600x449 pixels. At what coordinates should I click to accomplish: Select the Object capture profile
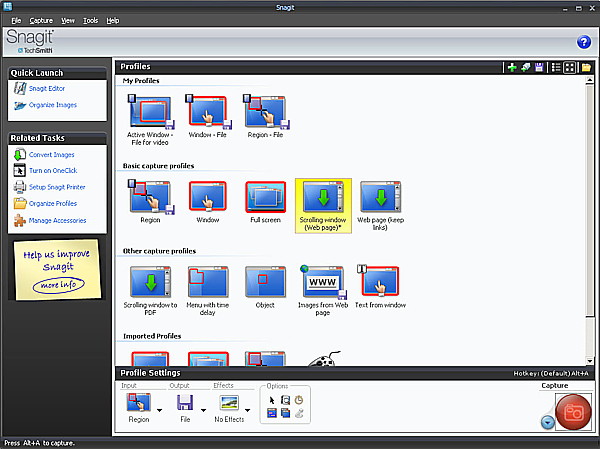tap(265, 287)
